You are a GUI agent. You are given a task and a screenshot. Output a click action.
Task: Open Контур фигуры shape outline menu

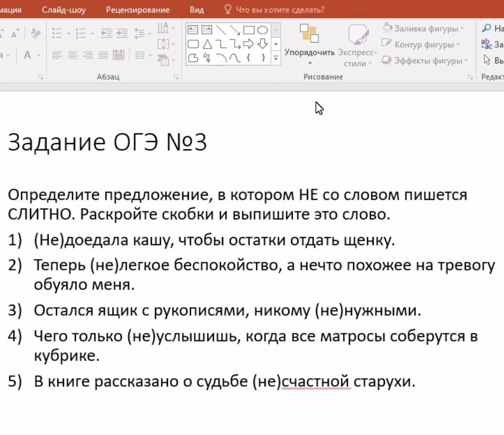coord(421,44)
